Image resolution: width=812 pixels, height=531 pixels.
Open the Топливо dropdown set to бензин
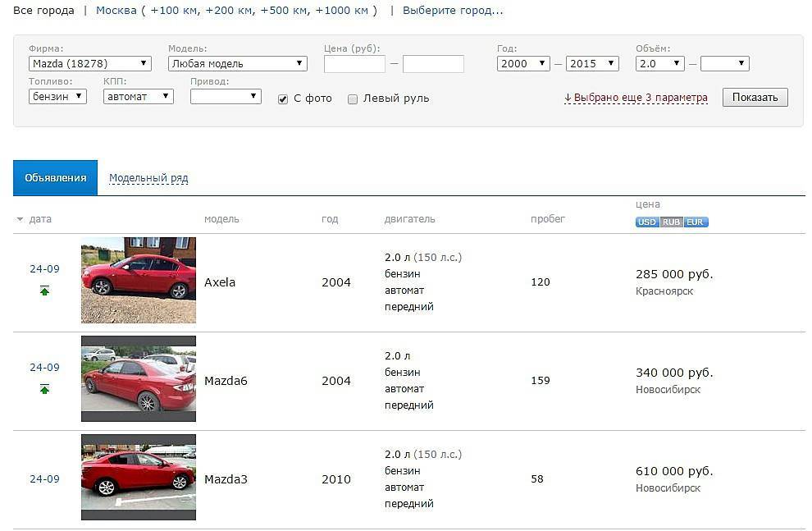pyautogui.click(x=57, y=96)
